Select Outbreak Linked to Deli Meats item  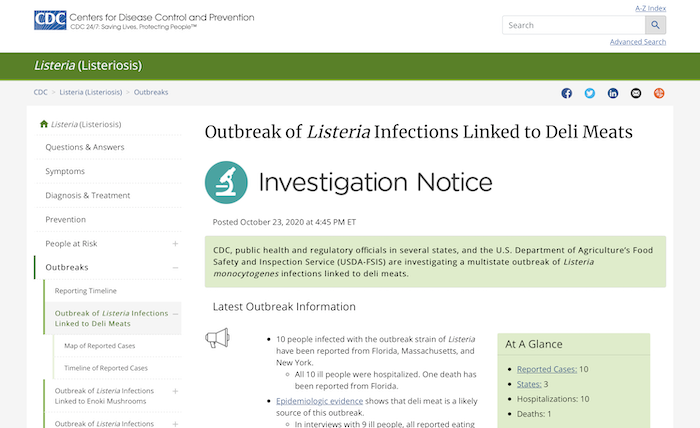(x=112, y=318)
